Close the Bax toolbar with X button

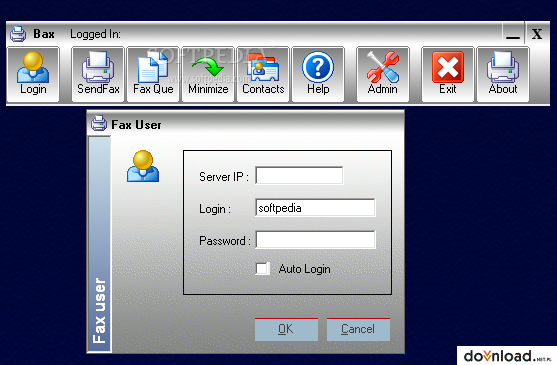tap(537, 34)
